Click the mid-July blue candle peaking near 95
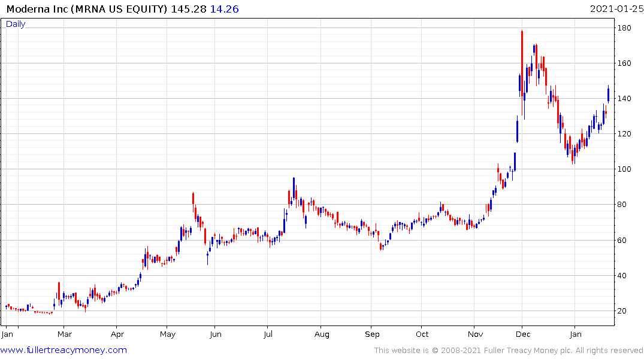Screen dimensions: 644x359 (294, 188)
